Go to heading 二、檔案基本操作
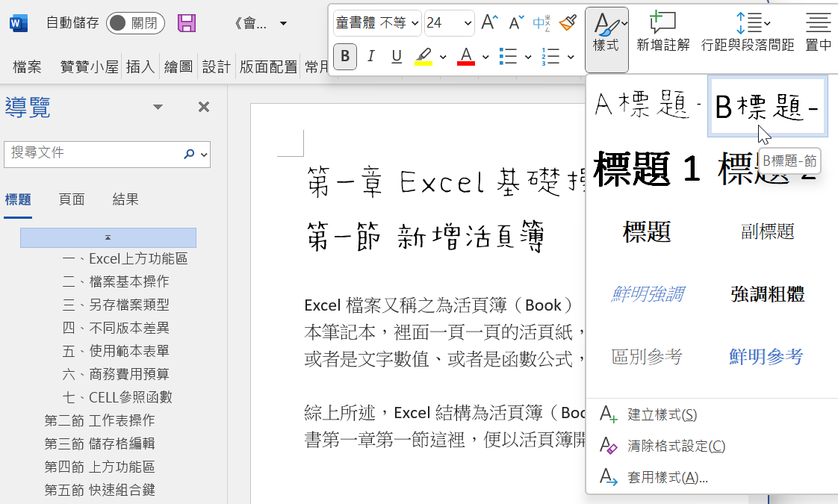The height and width of the screenshot is (504, 838). coord(116,281)
